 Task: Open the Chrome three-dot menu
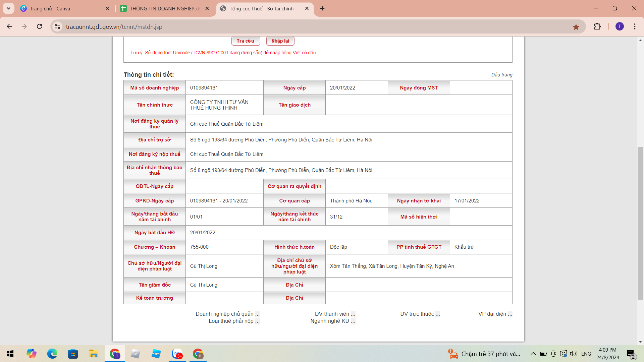point(635,26)
